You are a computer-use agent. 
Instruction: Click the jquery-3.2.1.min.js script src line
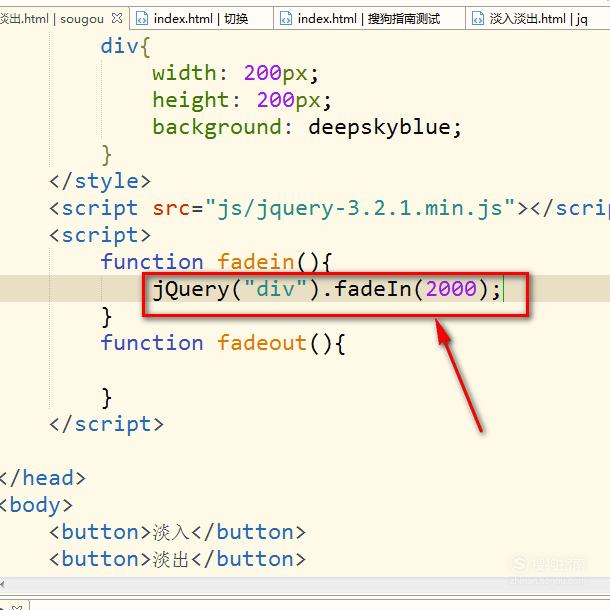pos(329,208)
